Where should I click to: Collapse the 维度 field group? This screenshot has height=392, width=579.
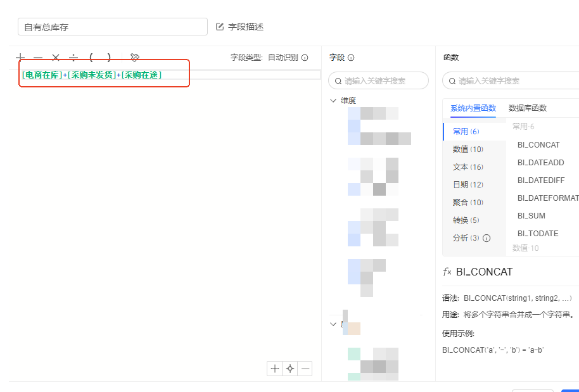click(x=333, y=100)
